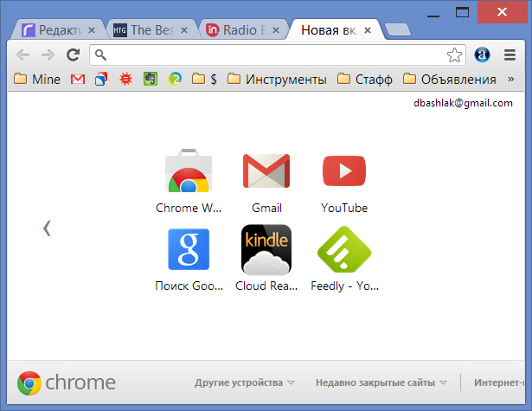Open a new tab
The width and height of the screenshot is (532, 411).
tap(398, 29)
